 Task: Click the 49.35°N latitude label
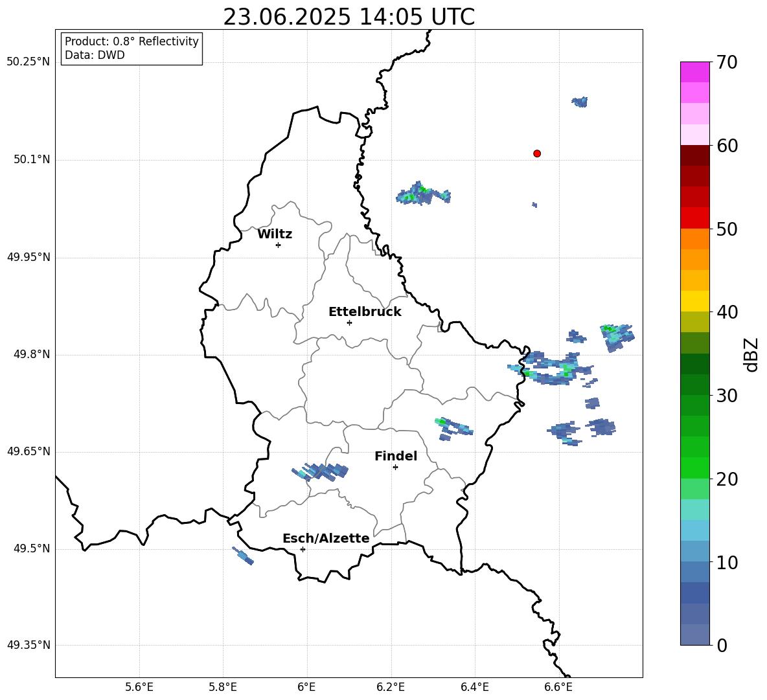pyautogui.click(x=29, y=645)
